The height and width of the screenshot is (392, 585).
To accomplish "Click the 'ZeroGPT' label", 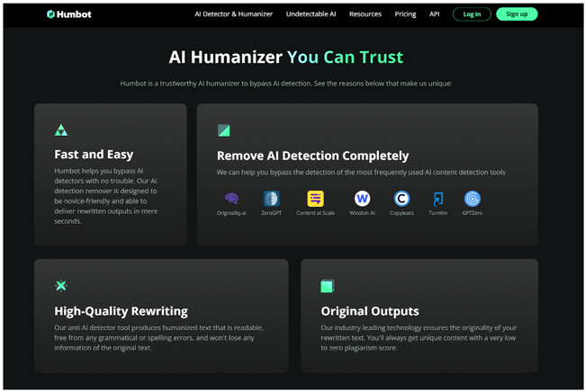I will coord(271,213).
